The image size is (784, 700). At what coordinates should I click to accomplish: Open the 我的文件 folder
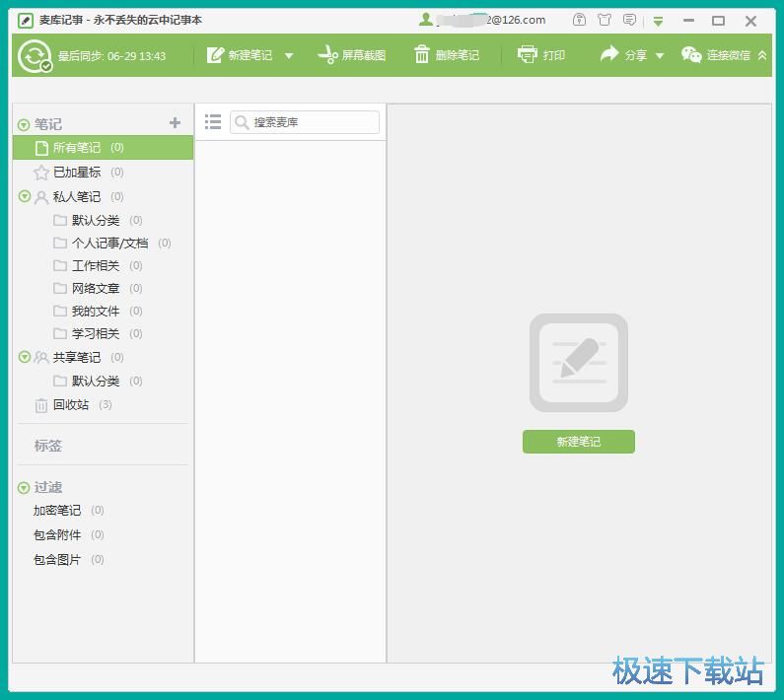coord(96,311)
